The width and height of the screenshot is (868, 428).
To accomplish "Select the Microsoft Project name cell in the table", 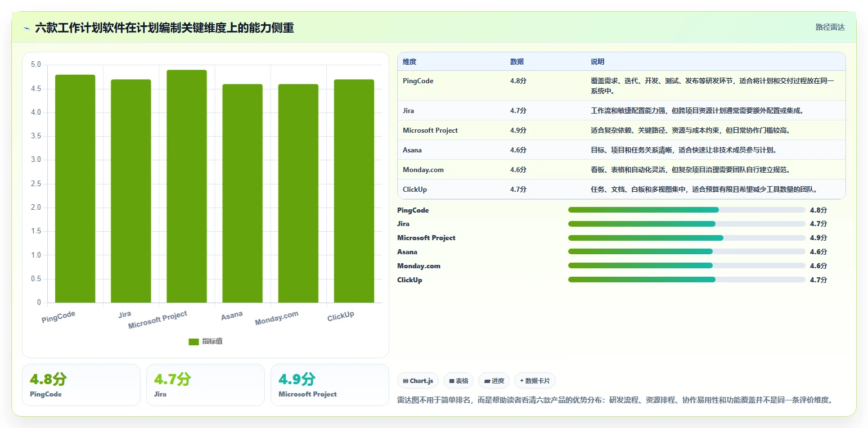I will click(x=430, y=130).
